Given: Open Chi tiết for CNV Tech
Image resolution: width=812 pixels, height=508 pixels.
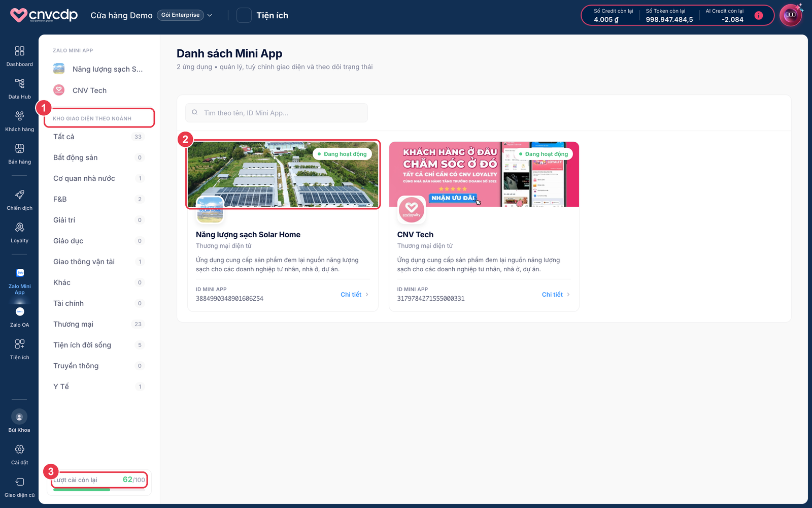Looking at the screenshot, I should coord(556,295).
